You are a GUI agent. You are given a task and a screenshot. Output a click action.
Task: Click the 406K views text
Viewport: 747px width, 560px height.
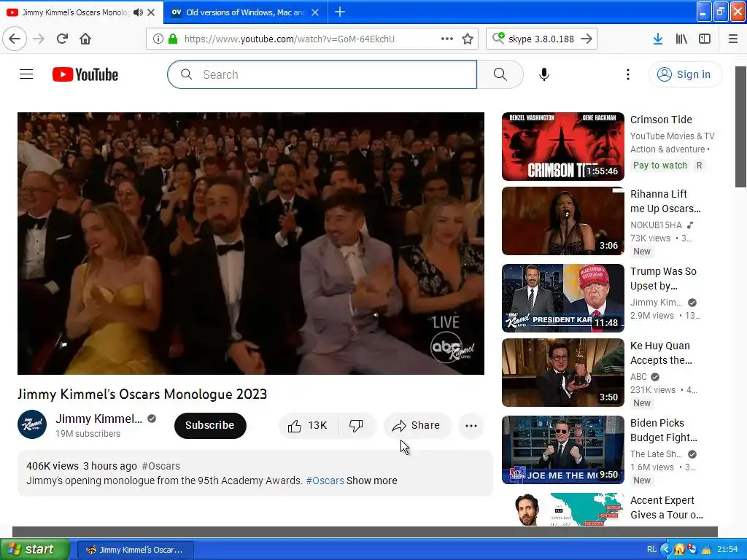[x=53, y=466]
